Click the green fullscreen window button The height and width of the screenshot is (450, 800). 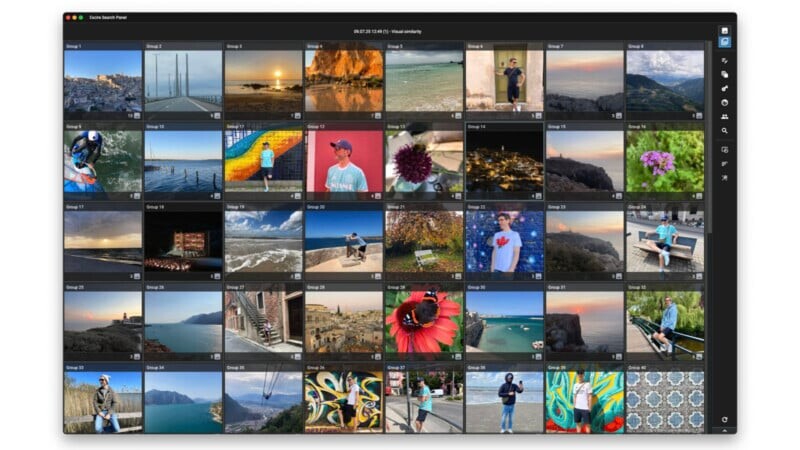click(81, 18)
